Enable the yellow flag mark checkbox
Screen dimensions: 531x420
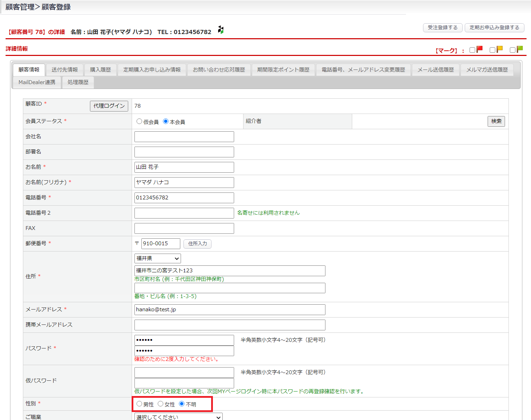(492, 50)
